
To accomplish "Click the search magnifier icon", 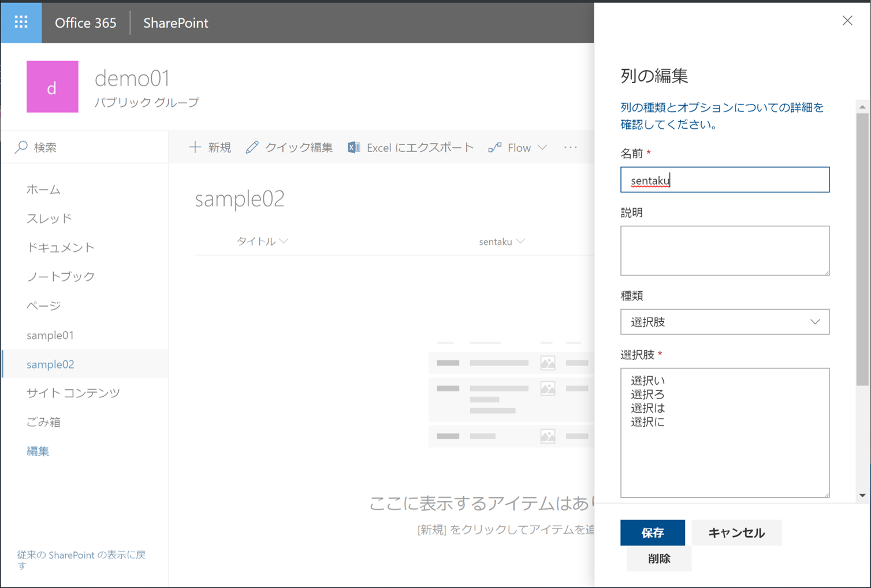I will point(20,147).
